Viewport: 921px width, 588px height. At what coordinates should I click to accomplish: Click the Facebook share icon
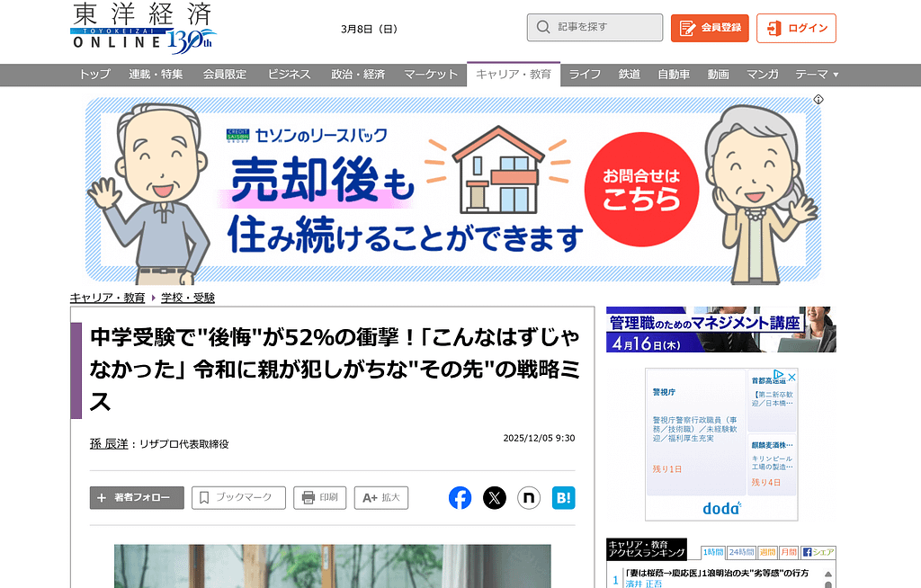click(x=460, y=498)
